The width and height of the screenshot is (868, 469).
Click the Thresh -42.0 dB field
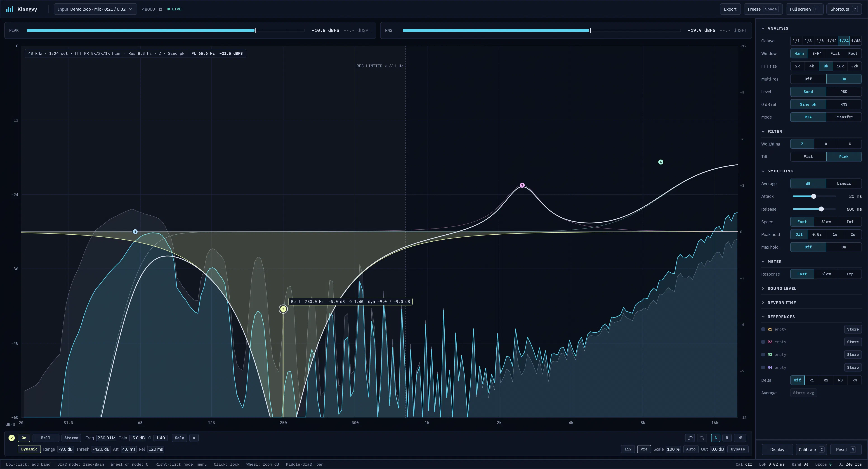click(x=101, y=449)
